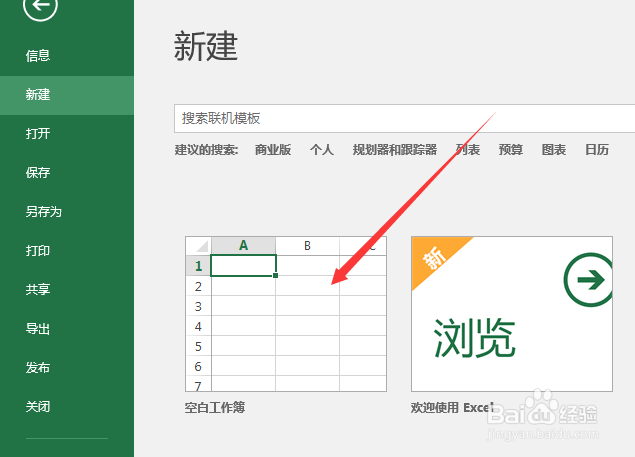Focus the 搜索联机模板 search box
The height and width of the screenshot is (457, 635).
pyautogui.click(x=404, y=118)
